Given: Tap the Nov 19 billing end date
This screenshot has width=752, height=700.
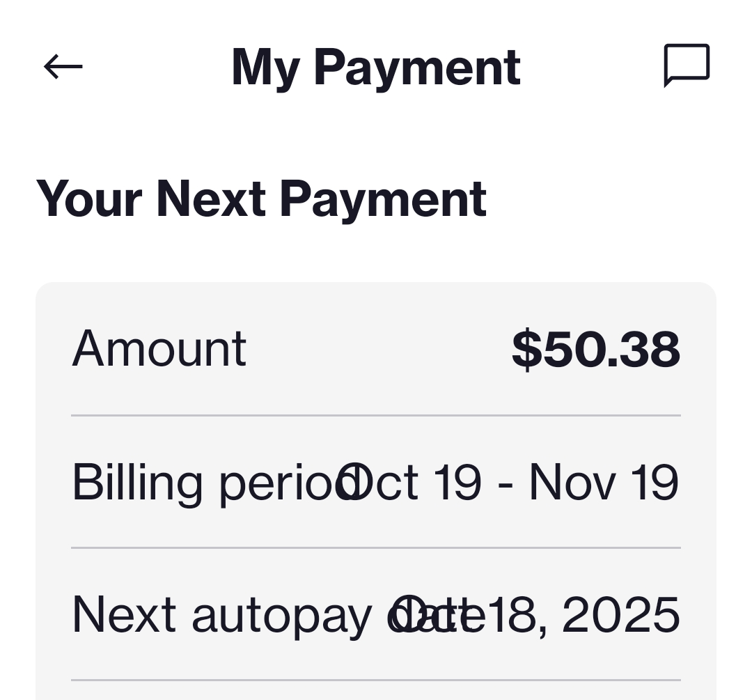Looking at the screenshot, I should point(604,482).
